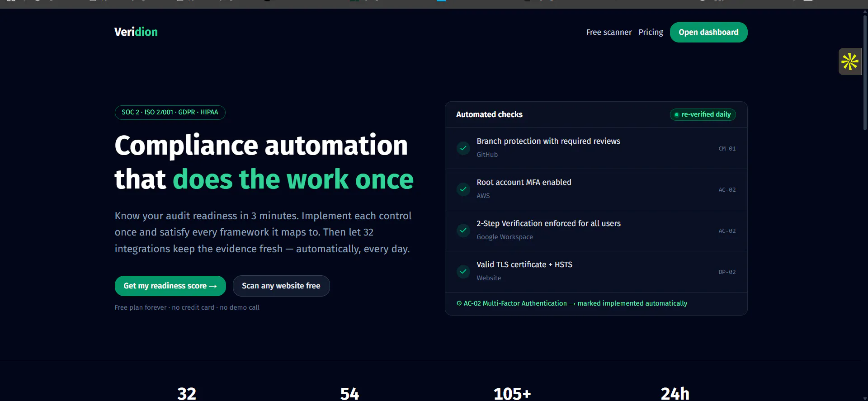
Task: Click Get my readiness score button
Action: pyautogui.click(x=170, y=286)
